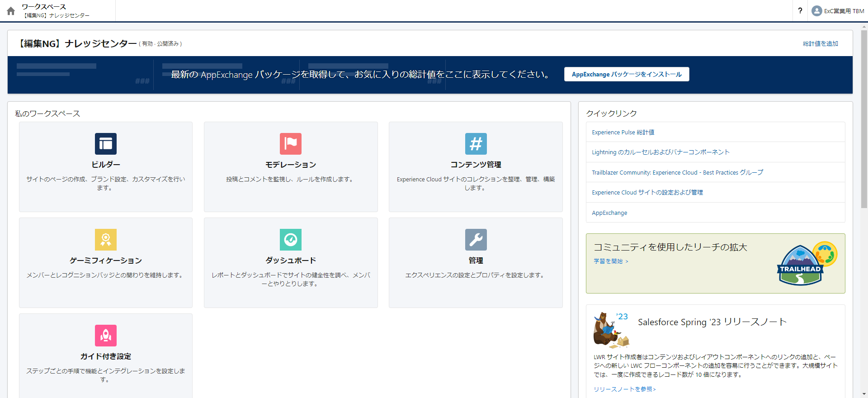This screenshot has height=398, width=868.
Task: Click the ガイド付き設定 tile title
Action: (x=106, y=356)
